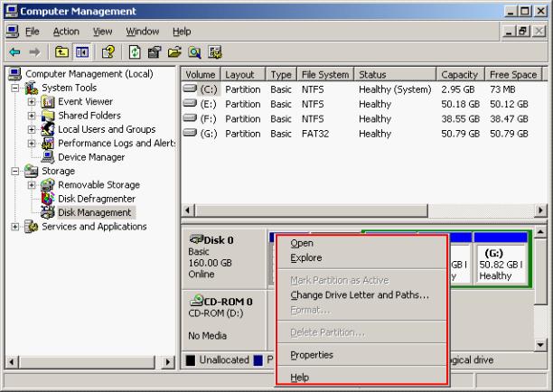
Task: Select Change Drive Letter and Paths
Action: point(361,294)
